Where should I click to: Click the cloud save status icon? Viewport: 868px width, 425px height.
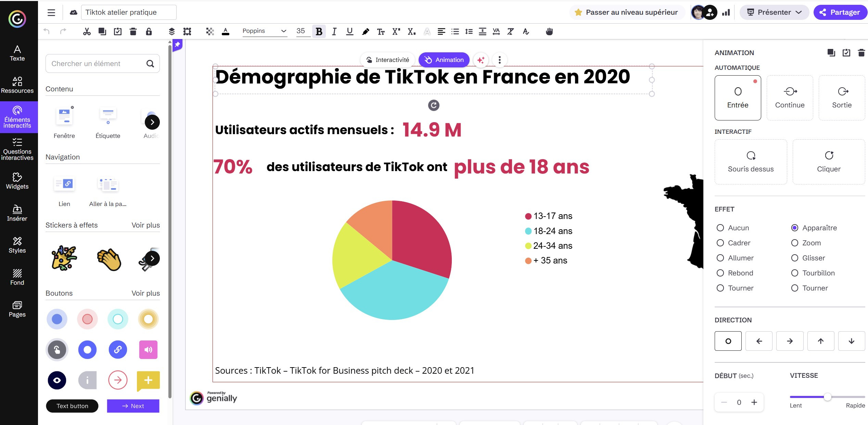tap(73, 13)
